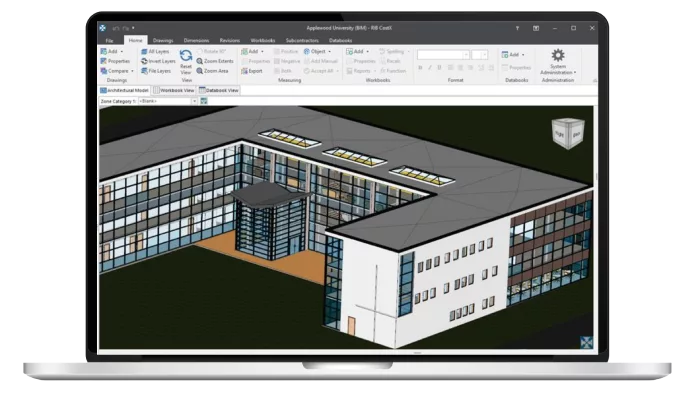
Task: Switch to the Databooks ribbon tab
Action: [341, 41]
